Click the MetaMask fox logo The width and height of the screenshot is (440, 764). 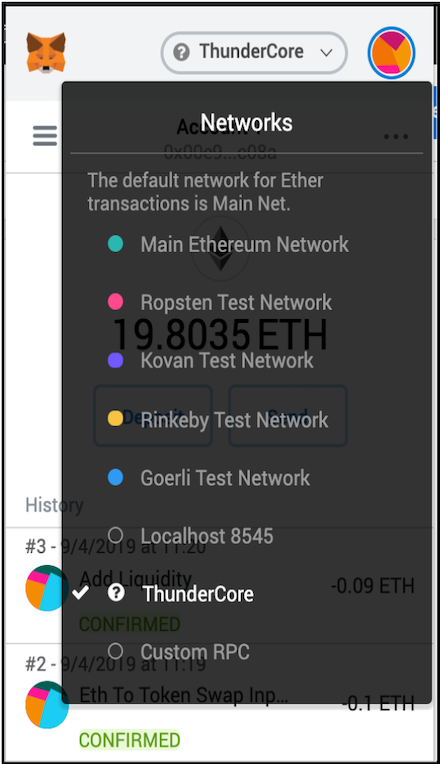[46, 53]
